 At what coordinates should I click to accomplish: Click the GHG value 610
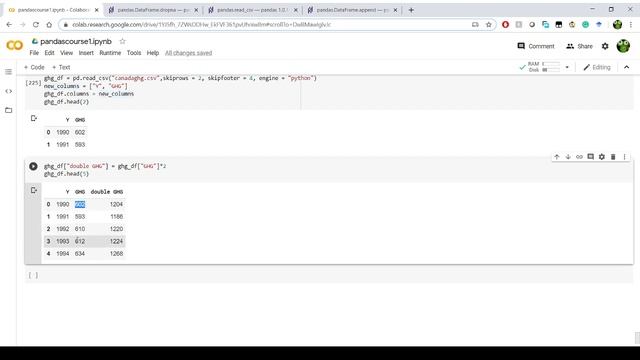(80, 229)
